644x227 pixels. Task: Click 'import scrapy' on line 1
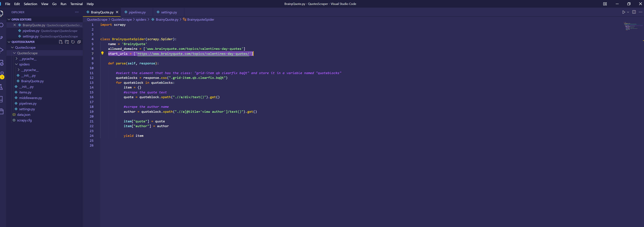point(113,25)
